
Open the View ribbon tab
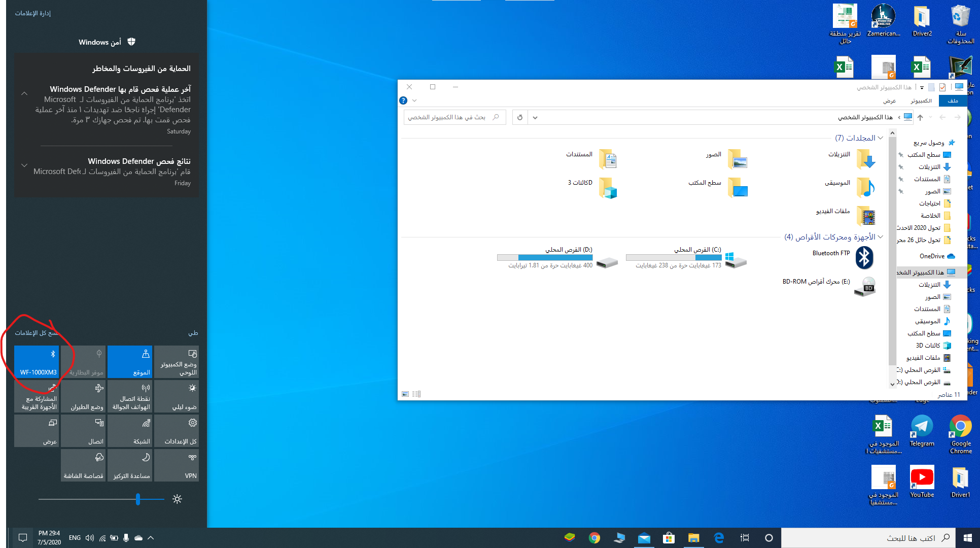pyautogui.click(x=890, y=100)
